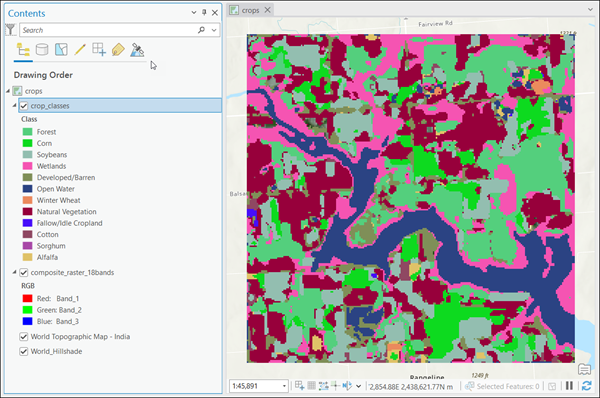Click into the Contents Search field
The image size is (600, 398).
point(109,30)
